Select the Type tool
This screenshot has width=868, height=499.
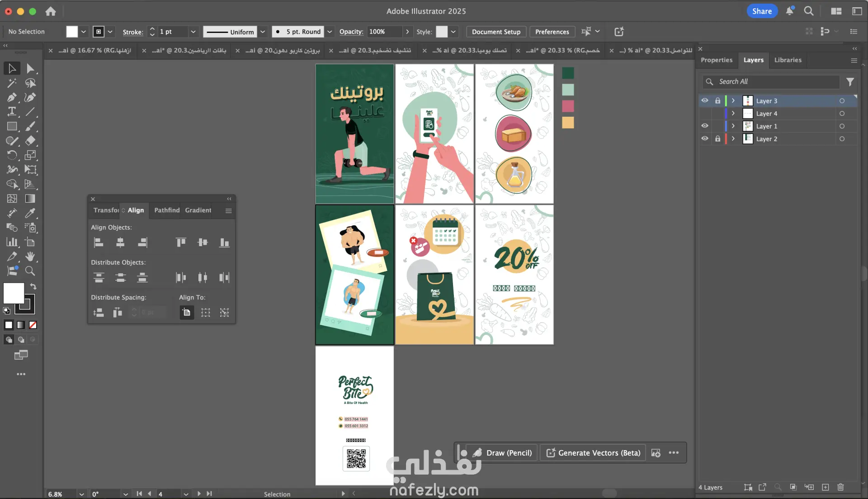12,112
